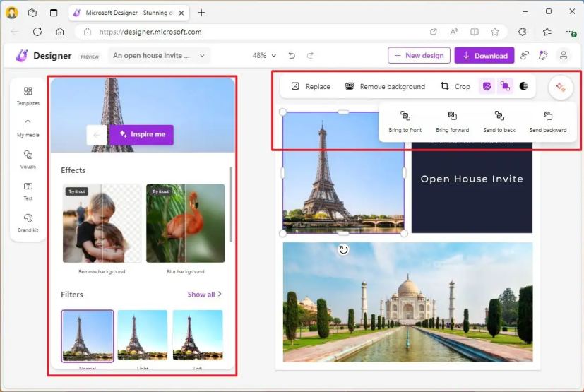Add page to favorites star icon
This screenshot has width=584, height=392.
[x=494, y=32]
